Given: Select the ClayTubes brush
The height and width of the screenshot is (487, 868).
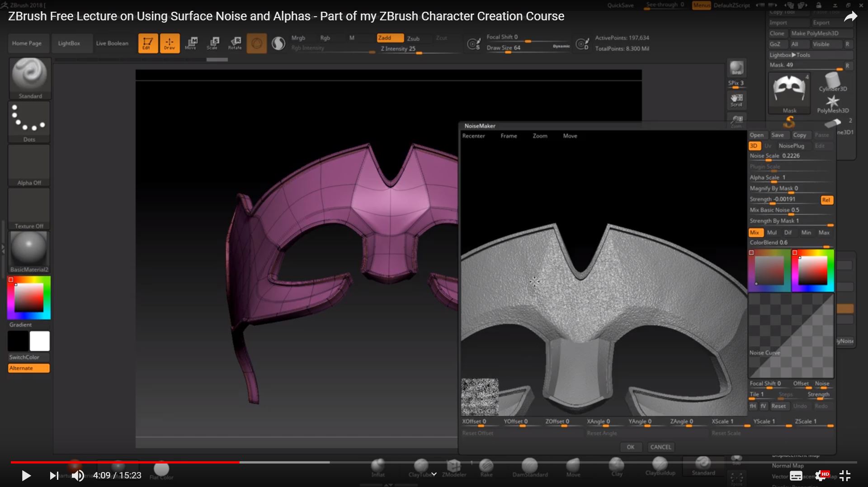Looking at the screenshot, I should tap(421, 468).
